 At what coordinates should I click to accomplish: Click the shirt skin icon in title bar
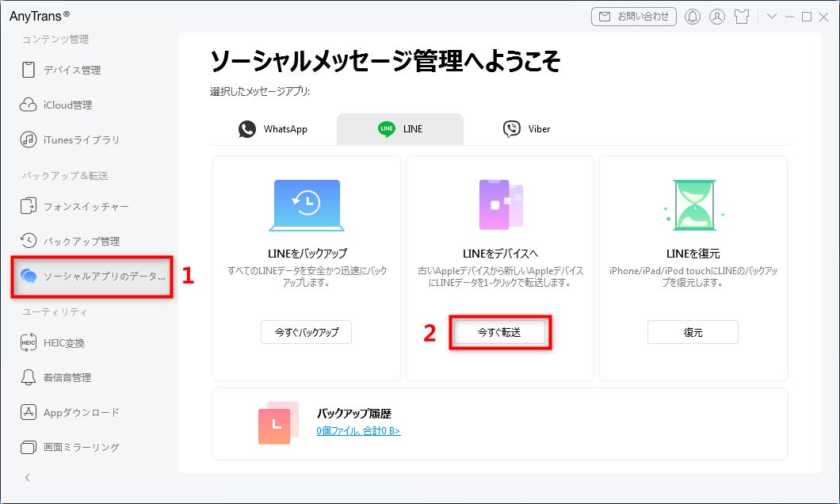click(742, 17)
